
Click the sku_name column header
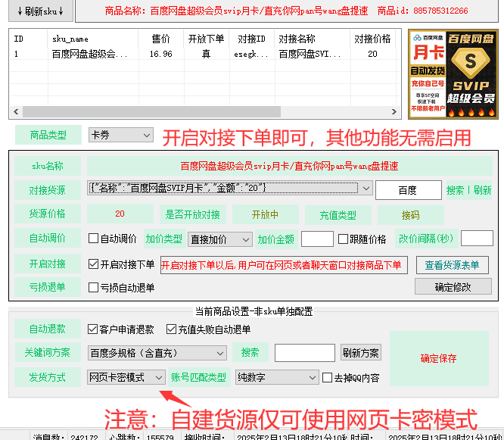click(93, 39)
